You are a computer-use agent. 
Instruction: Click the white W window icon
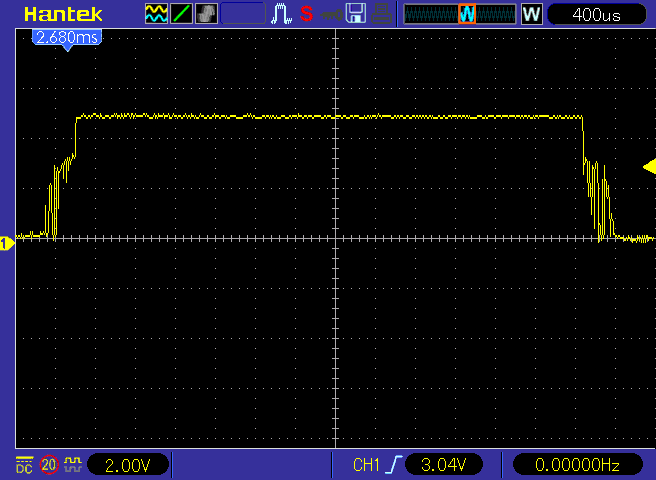[x=531, y=14]
